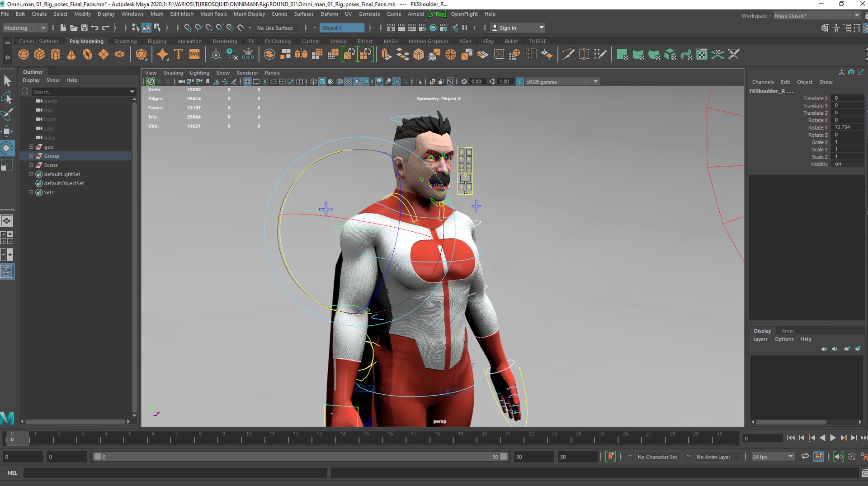Click the playback range slider bar
868x486 pixels.
pyautogui.click(x=300, y=457)
